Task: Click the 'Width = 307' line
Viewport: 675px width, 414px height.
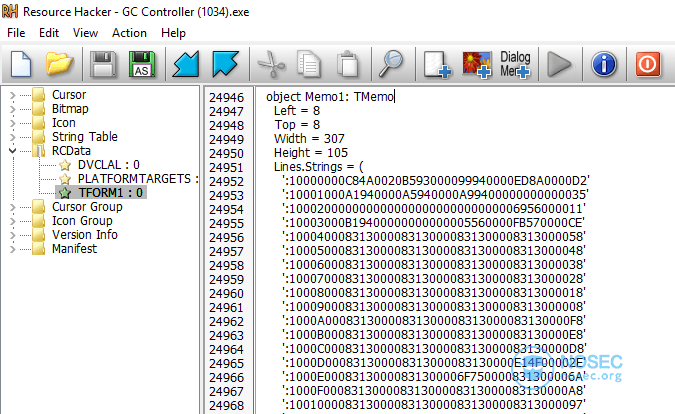Action: (x=309, y=139)
